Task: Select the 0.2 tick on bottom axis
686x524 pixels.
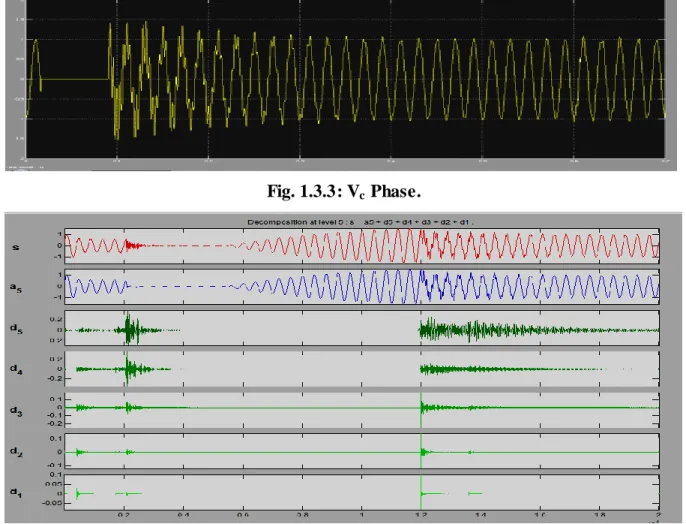Action: click(x=124, y=515)
